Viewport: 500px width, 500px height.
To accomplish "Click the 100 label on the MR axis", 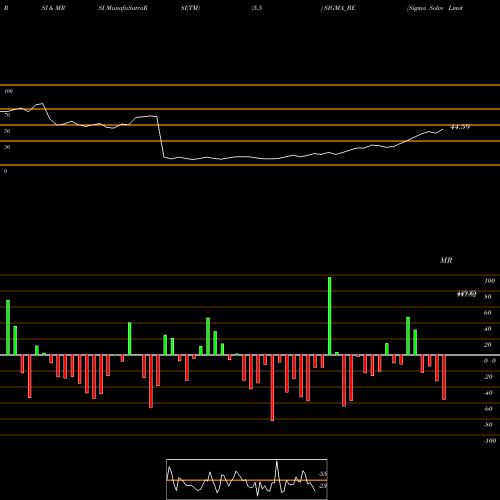I will pos(489,281).
